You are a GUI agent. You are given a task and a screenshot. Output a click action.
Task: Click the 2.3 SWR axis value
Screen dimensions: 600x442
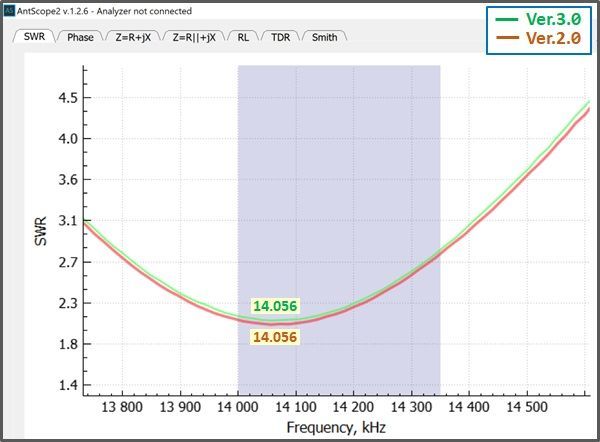click(x=68, y=303)
